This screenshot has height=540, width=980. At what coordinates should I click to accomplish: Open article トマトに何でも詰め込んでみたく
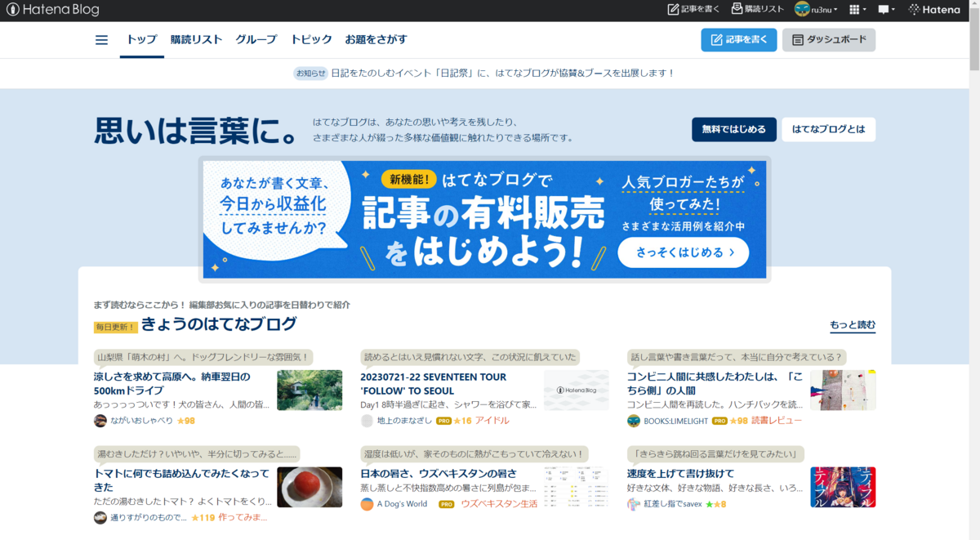click(181, 480)
